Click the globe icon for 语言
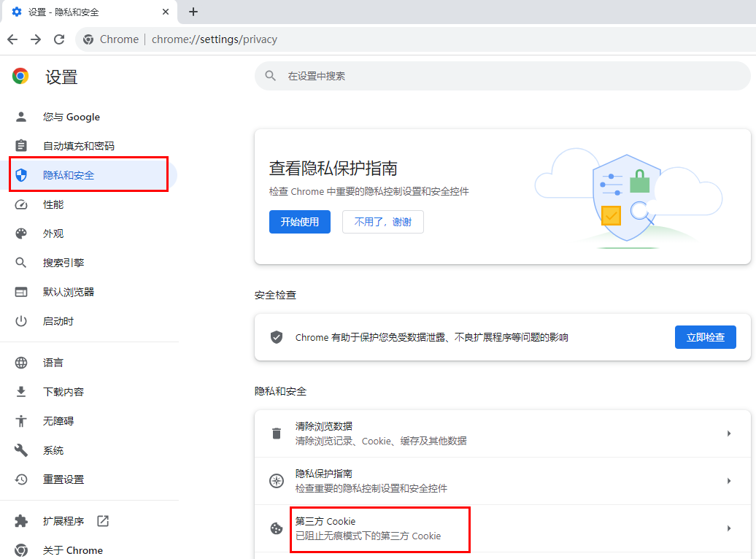The width and height of the screenshot is (756, 559). click(21, 362)
